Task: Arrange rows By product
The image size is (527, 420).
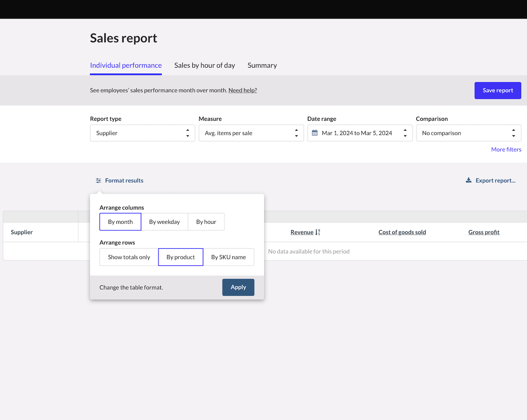Action: pos(180,257)
